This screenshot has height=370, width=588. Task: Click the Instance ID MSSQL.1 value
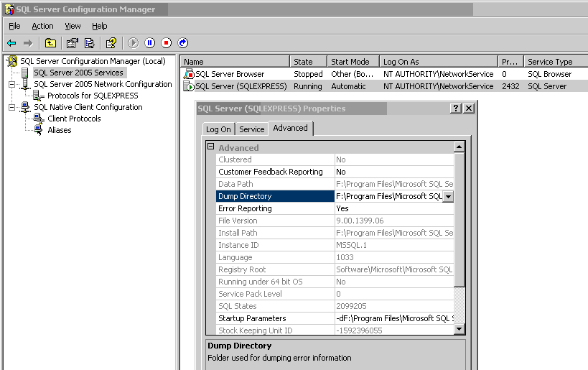click(x=351, y=245)
